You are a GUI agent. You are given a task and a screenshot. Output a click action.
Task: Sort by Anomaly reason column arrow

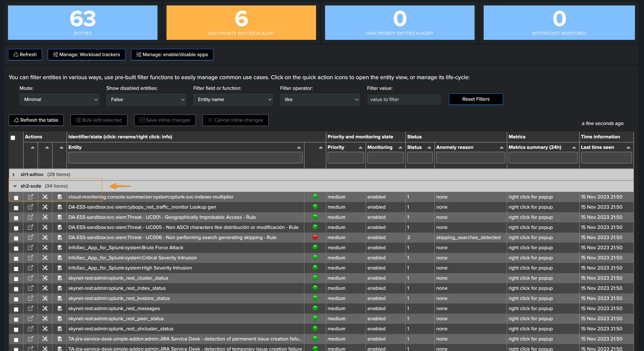coord(502,147)
